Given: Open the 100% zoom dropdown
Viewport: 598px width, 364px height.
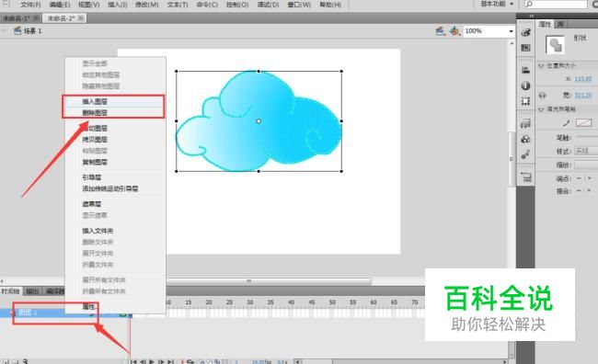Looking at the screenshot, I should click(511, 31).
